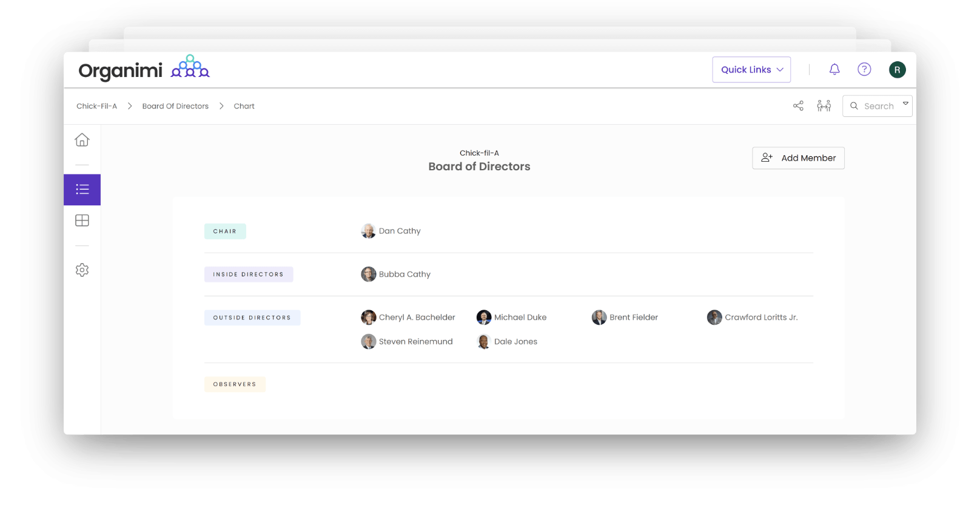980x526 pixels.
Task: Expand the search options arrow
Action: (905, 104)
